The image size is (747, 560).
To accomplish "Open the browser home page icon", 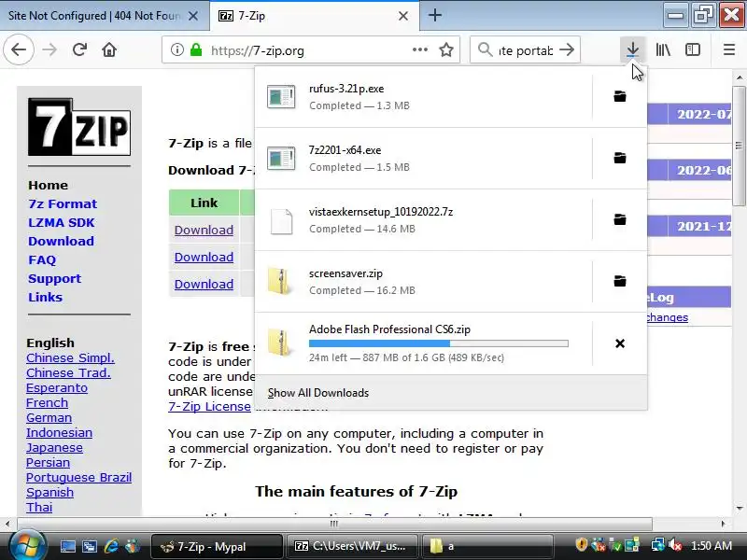I will point(109,49).
